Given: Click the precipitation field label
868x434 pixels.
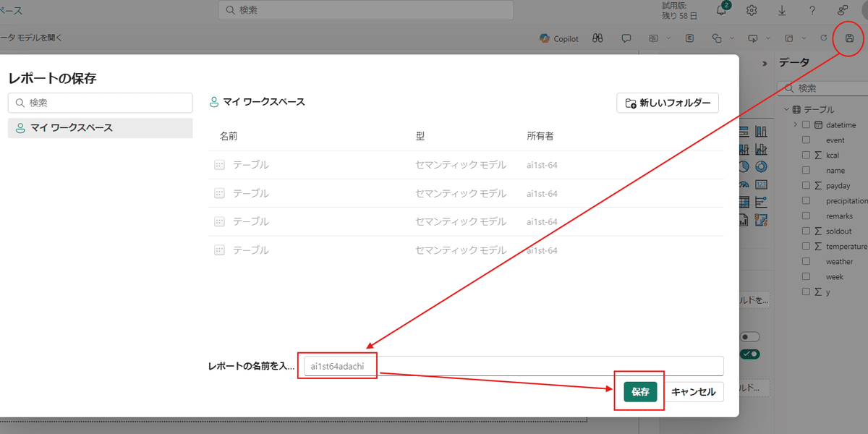Looking at the screenshot, I should [847, 201].
